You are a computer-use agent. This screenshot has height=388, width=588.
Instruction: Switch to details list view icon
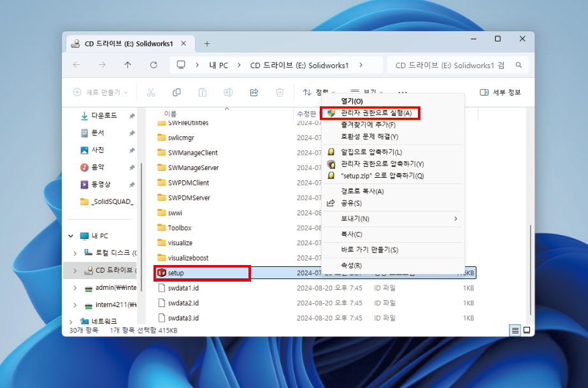coord(515,330)
